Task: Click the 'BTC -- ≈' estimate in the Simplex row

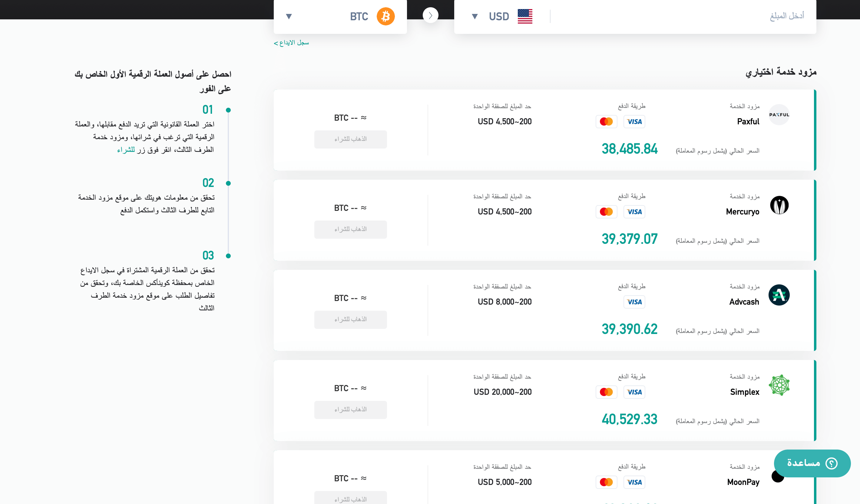Action: coord(350,388)
